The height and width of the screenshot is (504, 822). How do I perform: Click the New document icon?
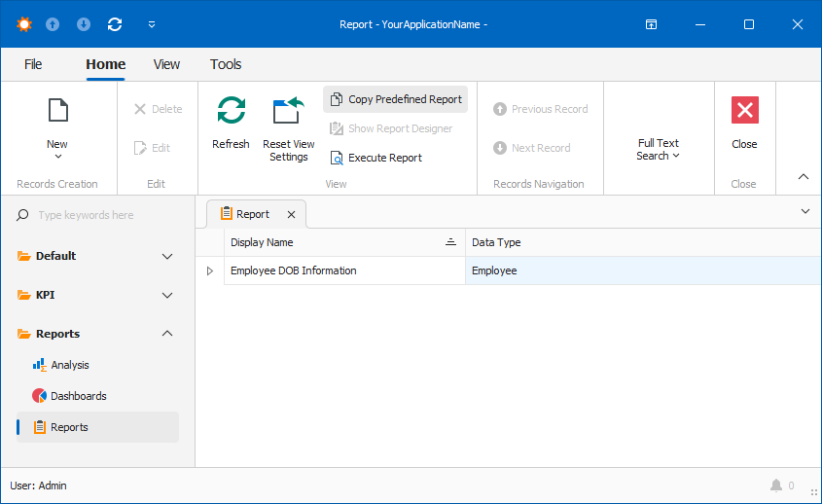tap(57, 110)
